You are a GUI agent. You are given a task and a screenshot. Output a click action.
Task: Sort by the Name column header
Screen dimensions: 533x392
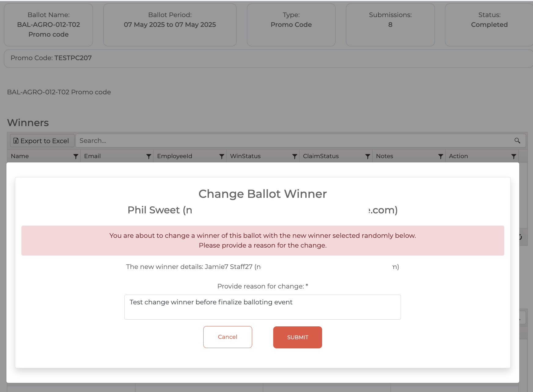click(x=20, y=156)
